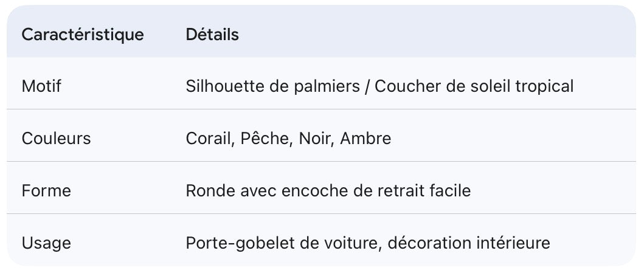Click the text "Coucher de soleil tropical"
The image size is (644, 276).
[474, 86]
